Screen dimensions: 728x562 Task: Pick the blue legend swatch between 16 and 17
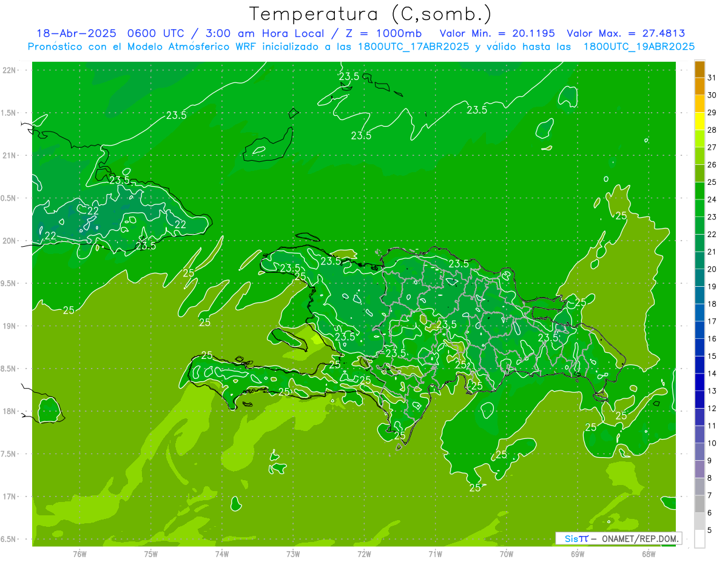(x=699, y=330)
